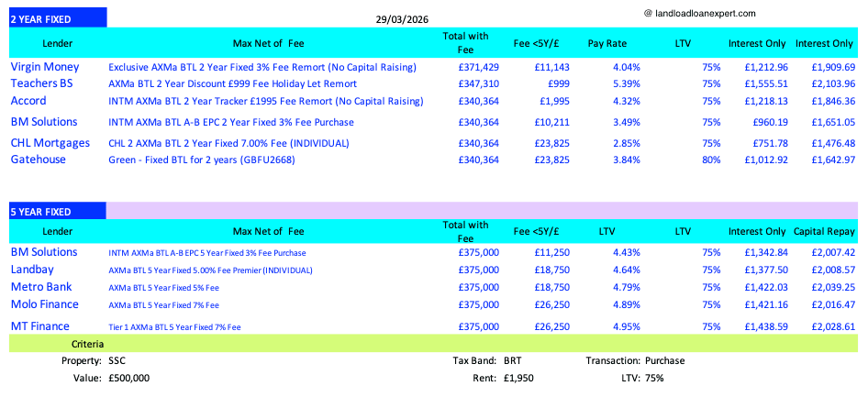Image resolution: width=868 pixels, height=397 pixels.
Task: Select the £2,007.42 capital repay value
Action: pyautogui.click(x=834, y=252)
